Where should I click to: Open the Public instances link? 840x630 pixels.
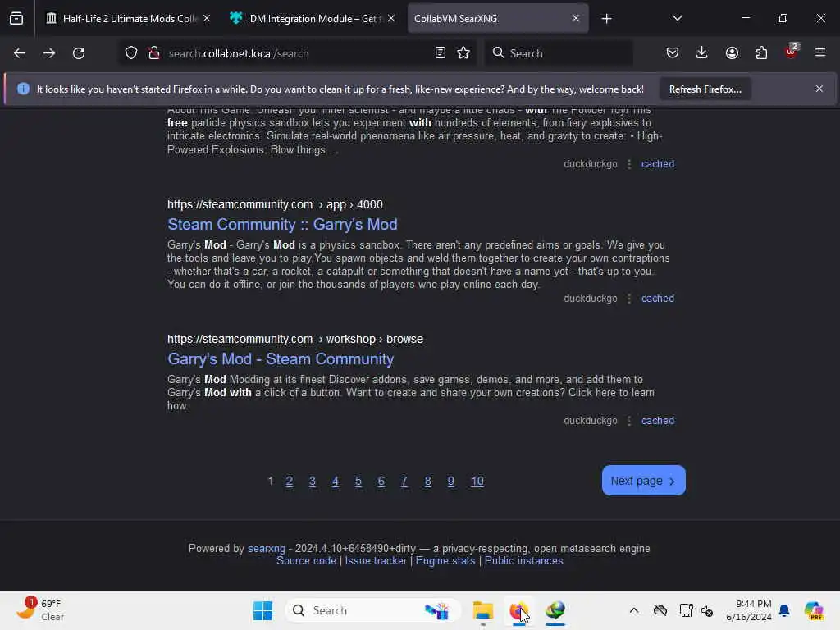(x=524, y=561)
